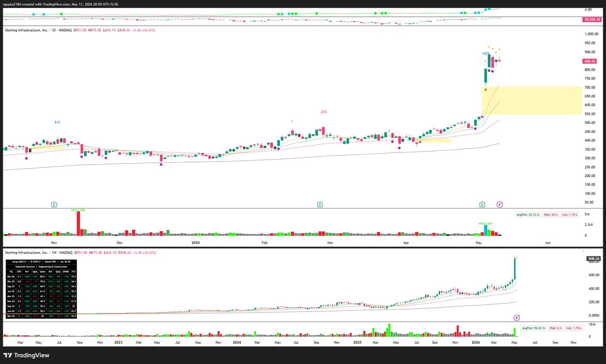Click the 550.00 label on daily price axis
606x364 pixels.
[x=590, y=114]
